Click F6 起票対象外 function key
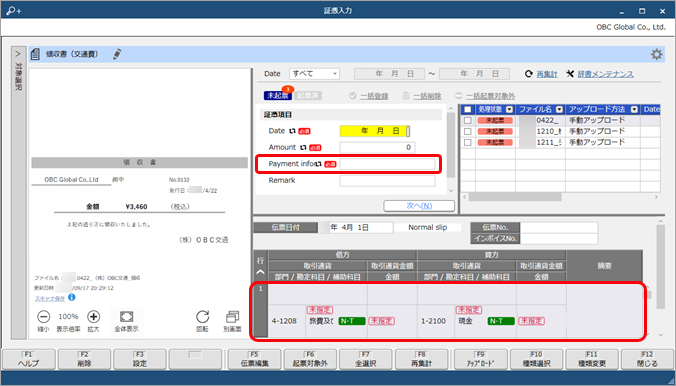The image size is (676, 386). pyautogui.click(x=310, y=359)
